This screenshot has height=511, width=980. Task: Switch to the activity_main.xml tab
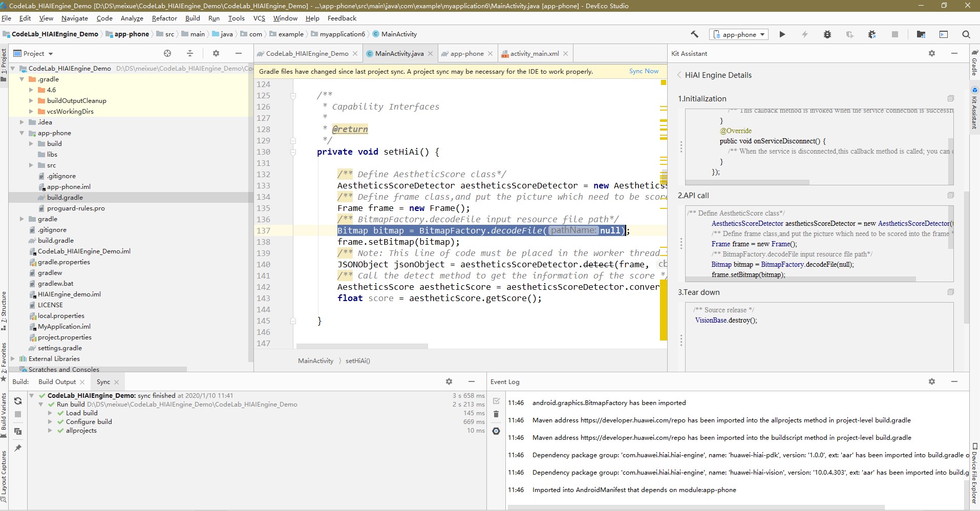535,53
